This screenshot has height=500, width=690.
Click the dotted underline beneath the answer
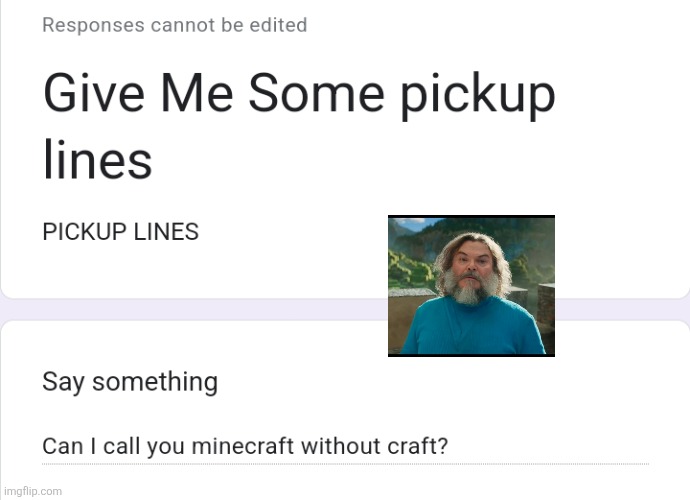point(345,464)
